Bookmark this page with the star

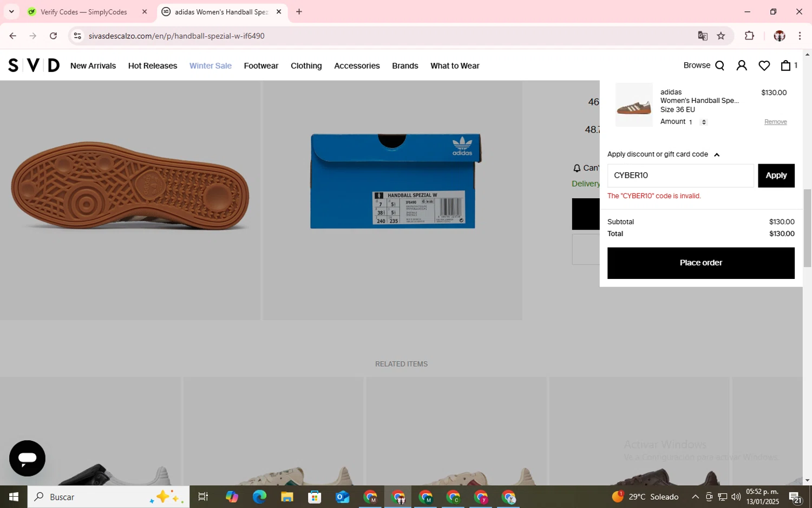[721, 36]
